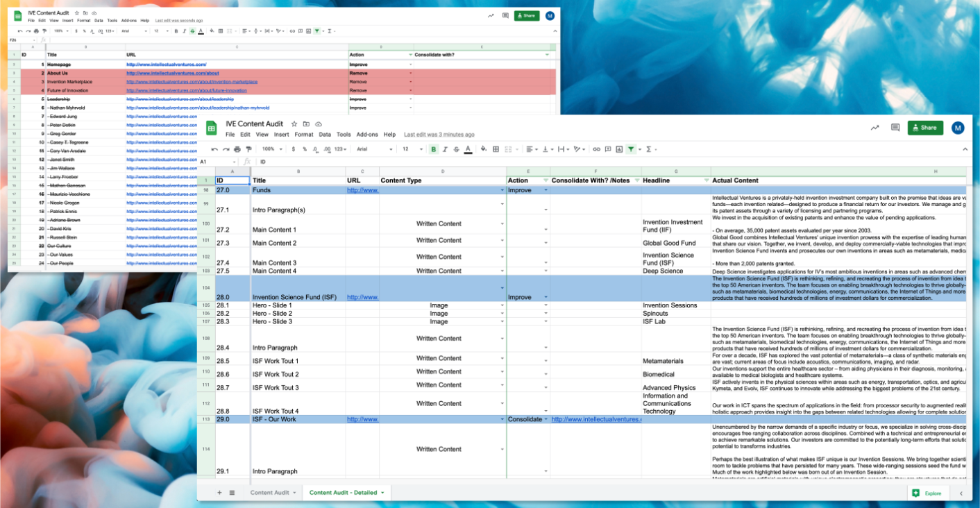
Task: Click the Print icon in the front window
Action: click(x=237, y=149)
